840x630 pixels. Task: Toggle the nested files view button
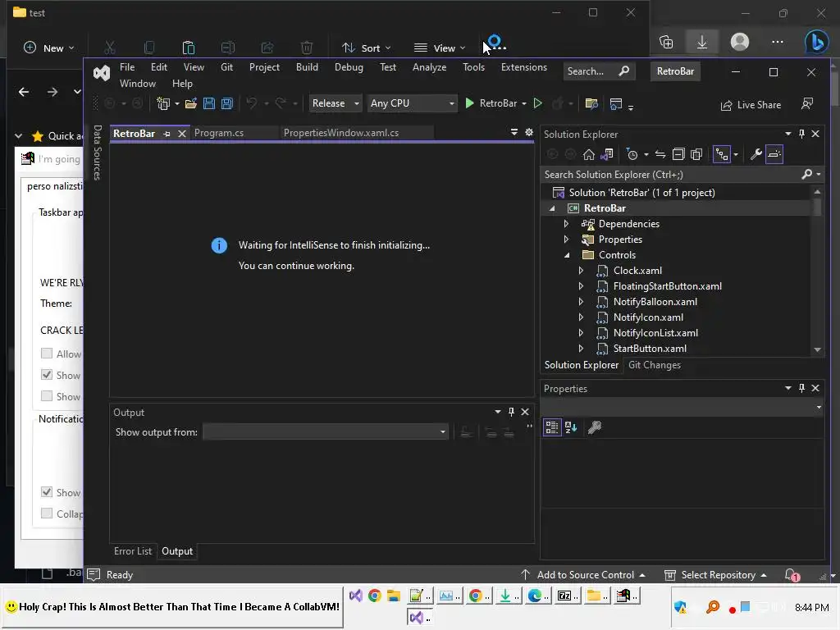[722, 155]
